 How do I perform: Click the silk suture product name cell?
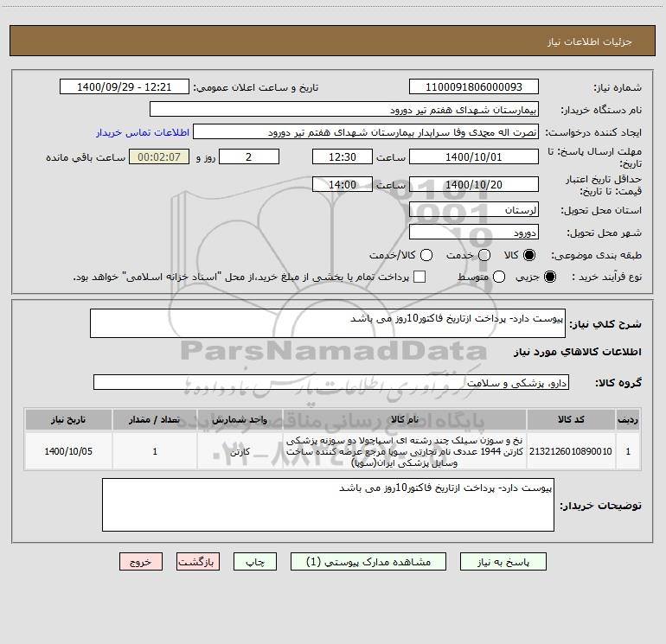[x=405, y=451]
